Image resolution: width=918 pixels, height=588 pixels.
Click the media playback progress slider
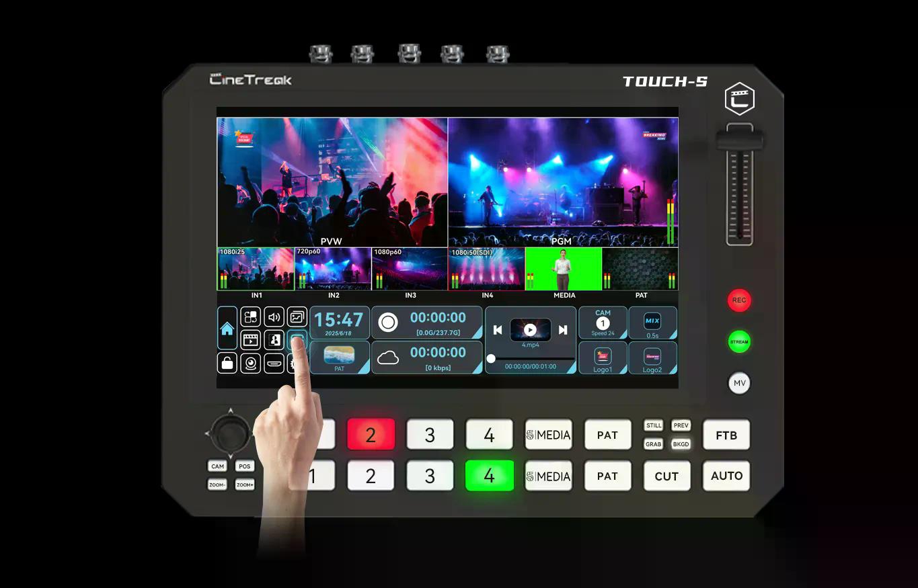click(531, 359)
